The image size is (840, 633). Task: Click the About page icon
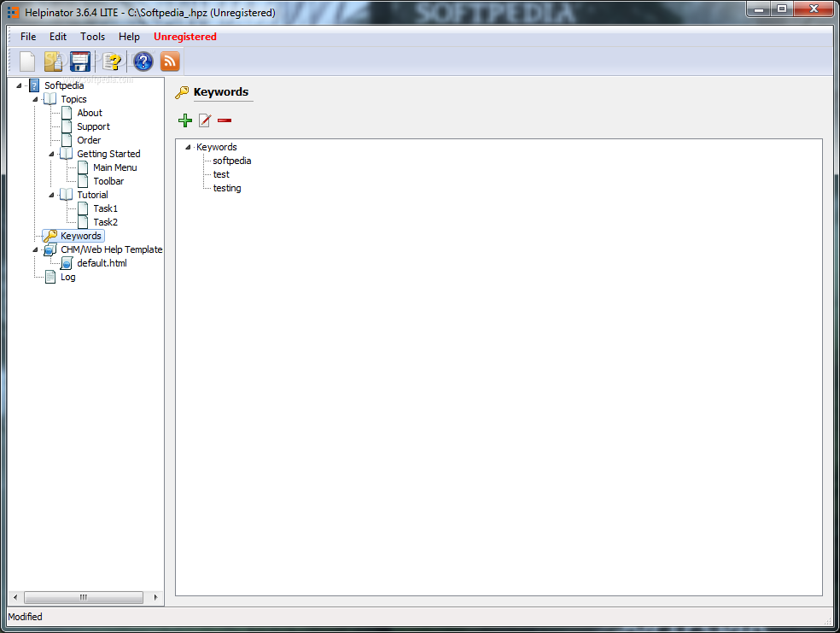(x=67, y=113)
